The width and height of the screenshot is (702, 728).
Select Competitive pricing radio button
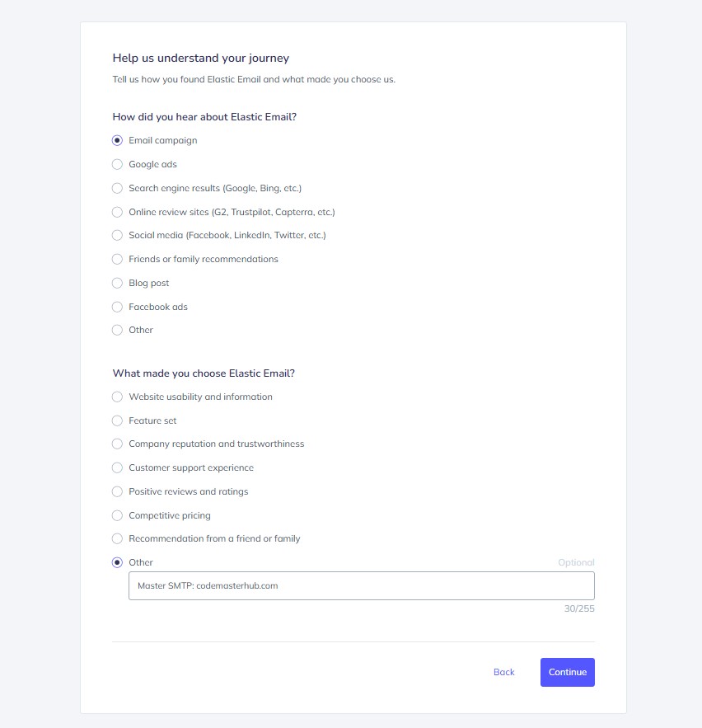[117, 515]
